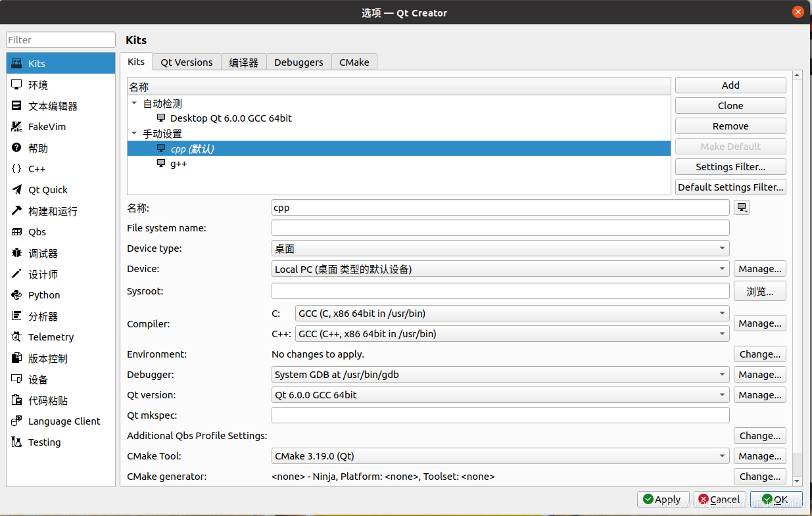Click Change... for Additional Qbs Profile Settings
Viewport: 812px width, 516px height.
760,436
